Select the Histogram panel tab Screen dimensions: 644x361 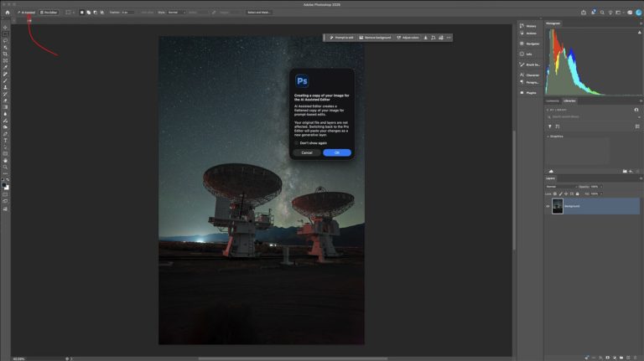(553, 23)
